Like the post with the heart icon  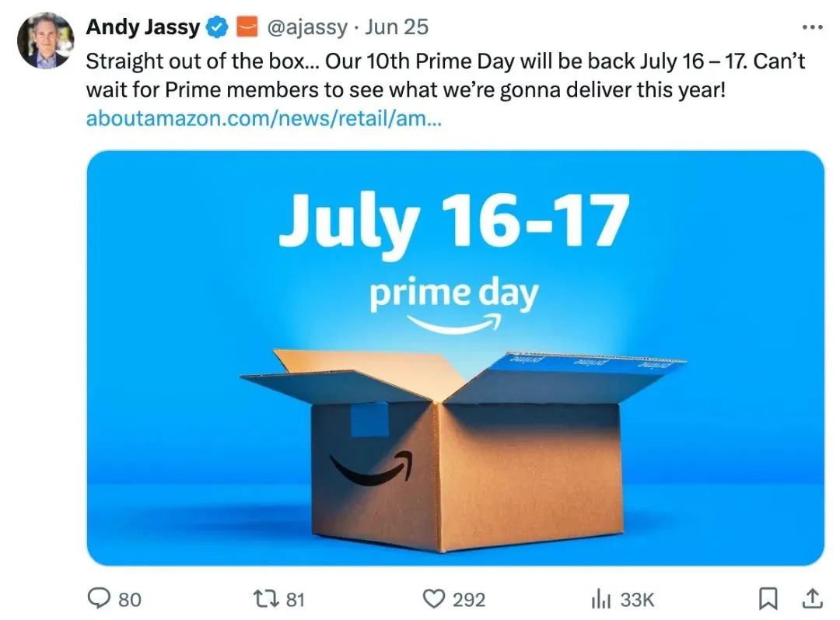(434, 598)
